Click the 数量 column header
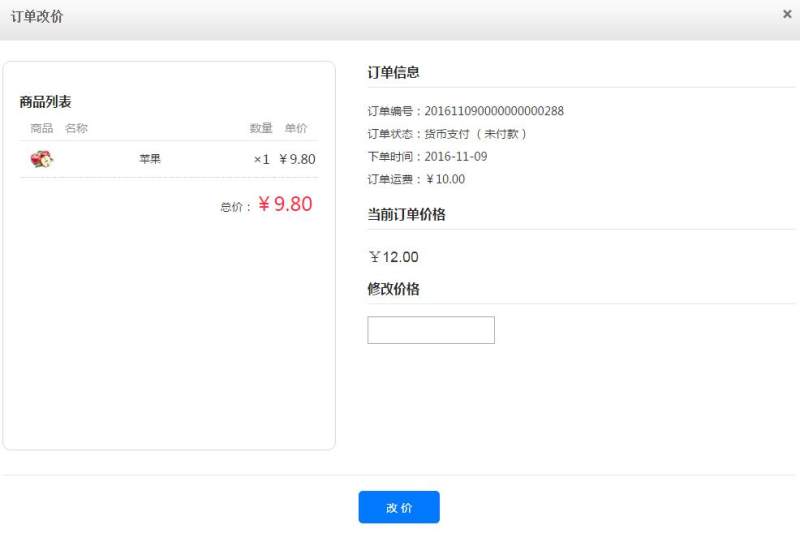 pyautogui.click(x=261, y=128)
